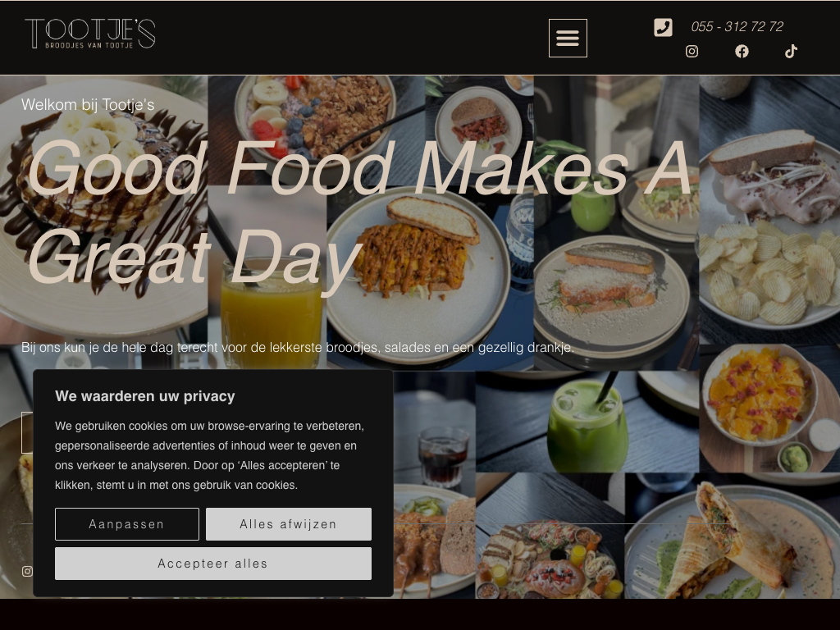This screenshot has width=840, height=630.
Task: Select Alles afwijzen to reject cookies
Action: click(288, 524)
